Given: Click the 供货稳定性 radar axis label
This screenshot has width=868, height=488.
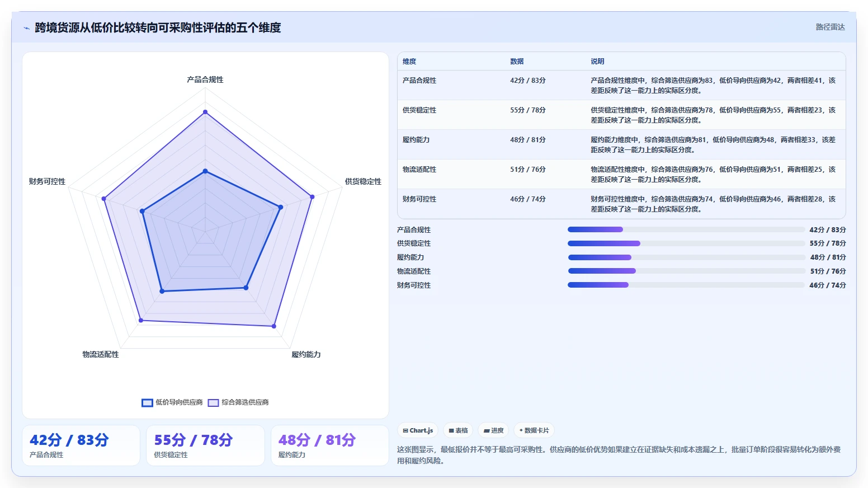Looking at the screenshot, I should click(363, 182).
